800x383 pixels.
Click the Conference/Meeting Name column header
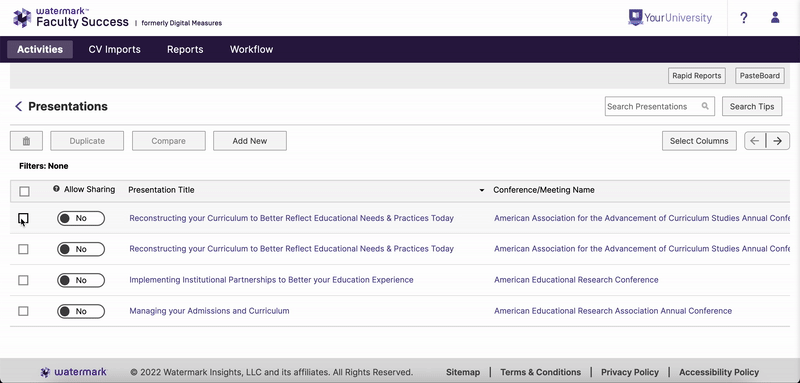[543, 190]
